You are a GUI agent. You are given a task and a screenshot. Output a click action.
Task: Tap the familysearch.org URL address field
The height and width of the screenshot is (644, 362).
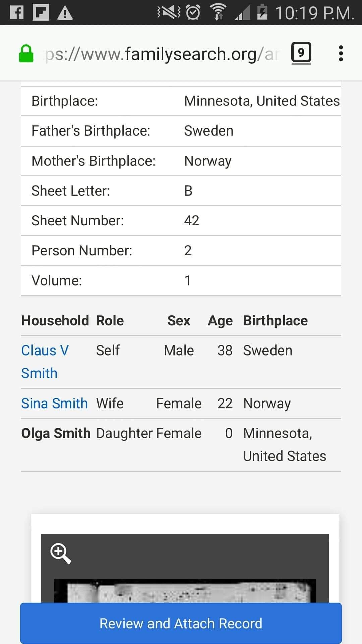161,54
